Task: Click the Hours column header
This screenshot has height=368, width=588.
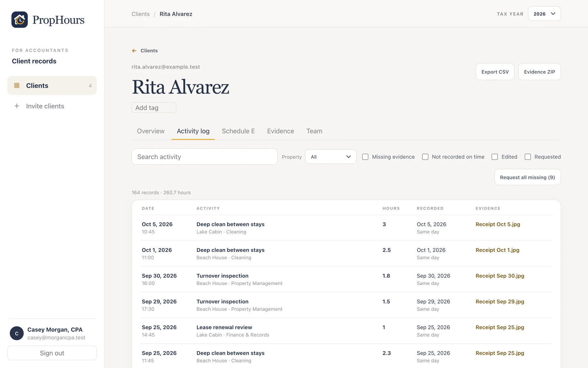Action: click(391, 208)
